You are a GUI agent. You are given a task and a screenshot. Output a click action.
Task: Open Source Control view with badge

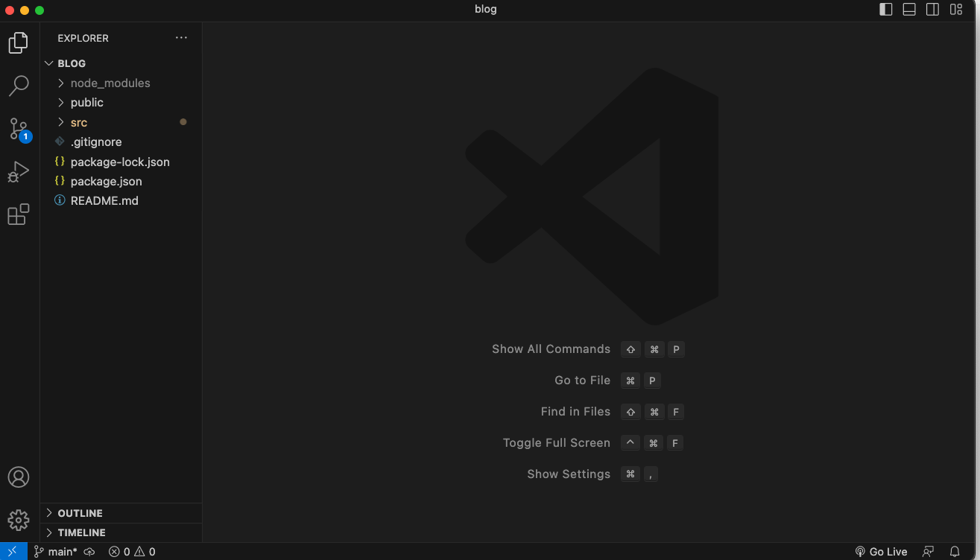tap(19, 129)
